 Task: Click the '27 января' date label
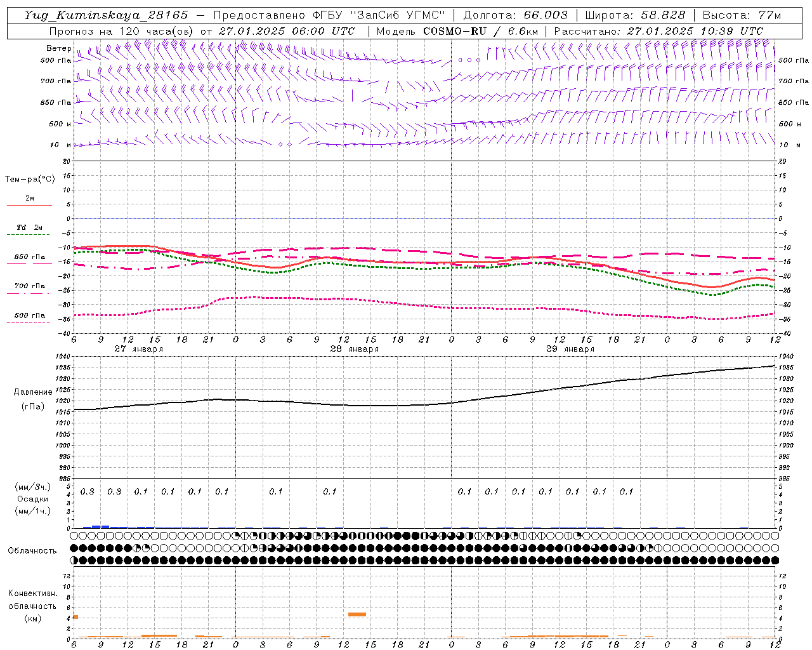click(x=138, y=349)
